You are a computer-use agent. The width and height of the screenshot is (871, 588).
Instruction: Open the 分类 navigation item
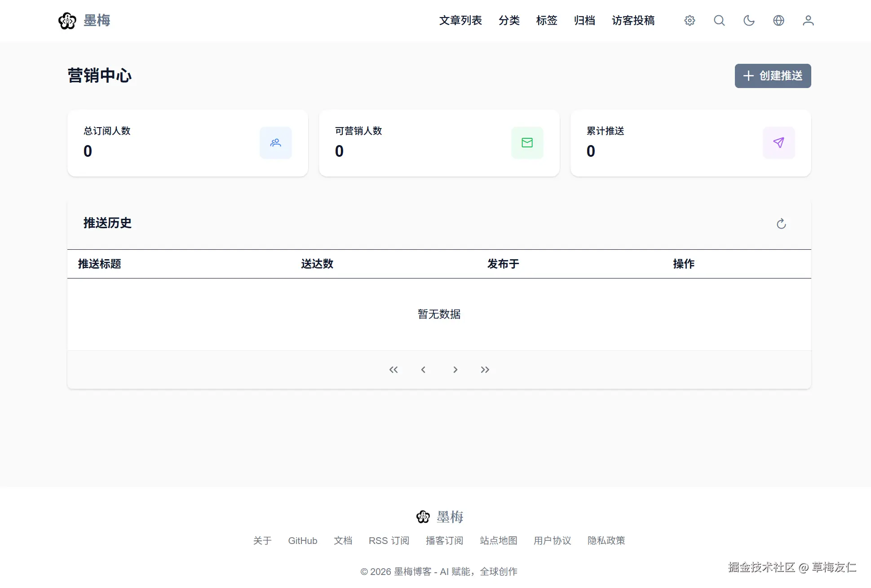(509, 21)
